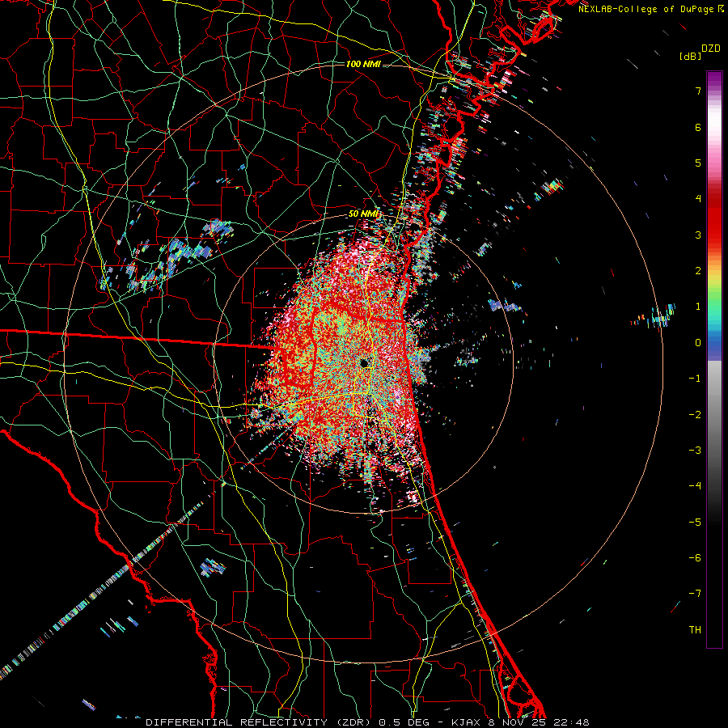Click the -4 value on the color scale
Screen dimensions: 728x728
click(695, 486)
